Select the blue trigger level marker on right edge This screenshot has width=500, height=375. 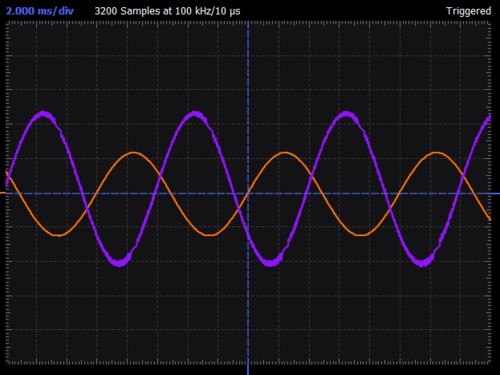tap(496, 193)
